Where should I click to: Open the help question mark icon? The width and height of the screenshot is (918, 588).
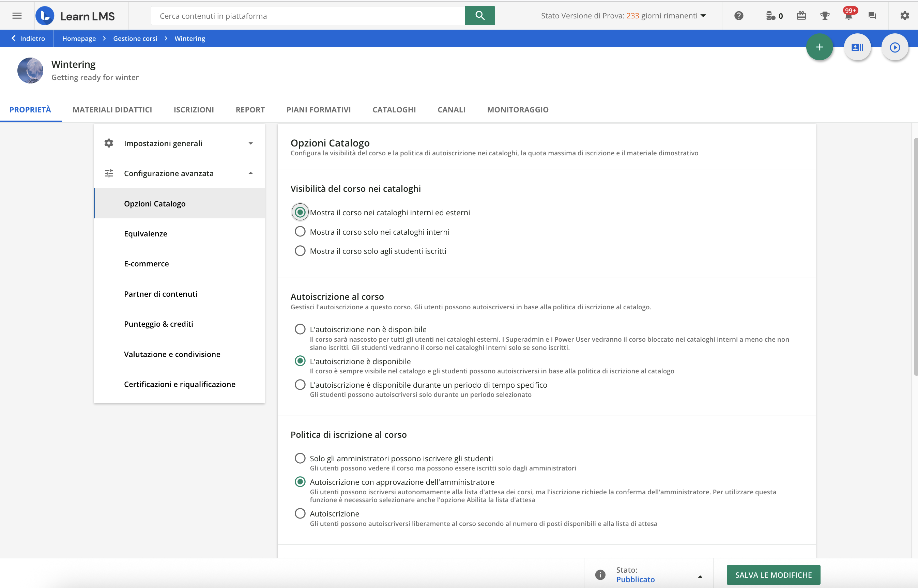point(738,16)
